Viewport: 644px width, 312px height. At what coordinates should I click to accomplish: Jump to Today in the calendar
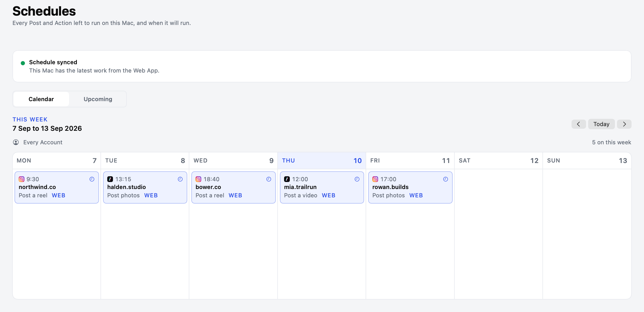click(x=601, y=124)
